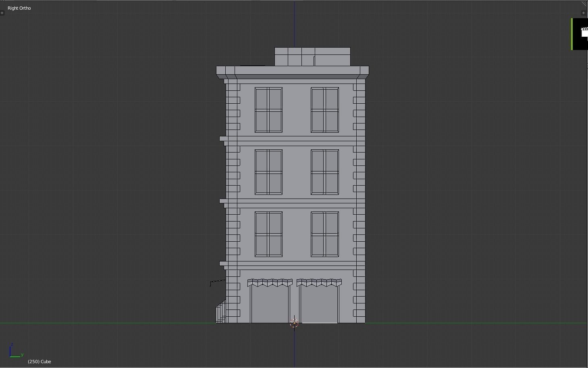
Task: Click the striped area-split corner widget
Action: pos(585,3)
